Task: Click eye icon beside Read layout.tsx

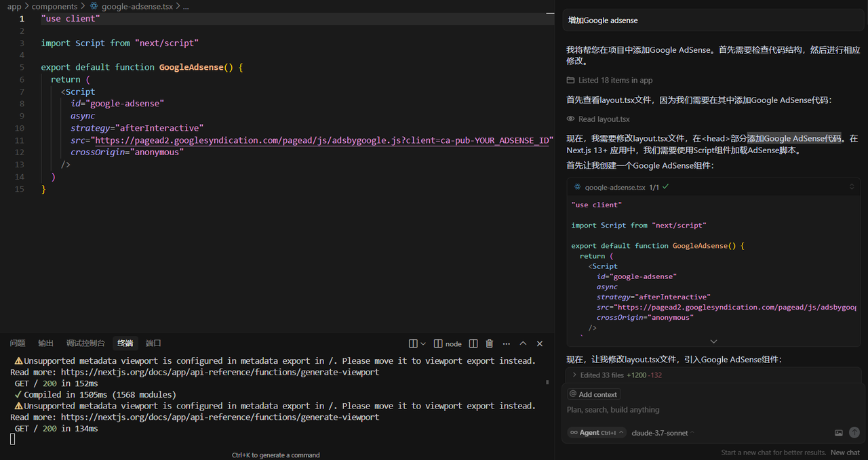Action: tap(571, 119)
